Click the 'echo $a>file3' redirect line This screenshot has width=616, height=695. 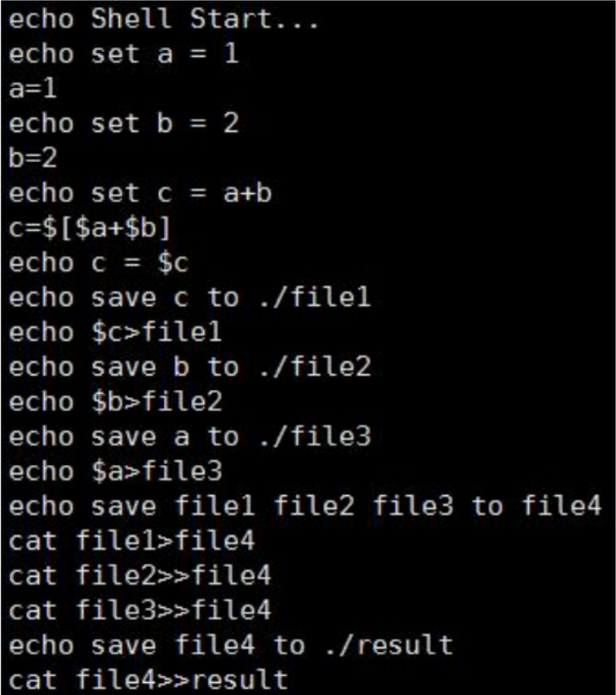click(115, 471)
